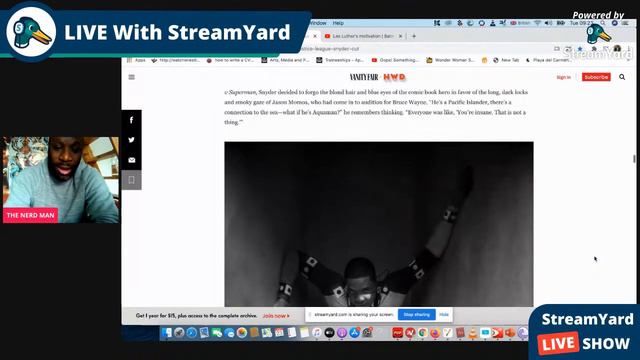Click Stop sharing button

tap(416, 315)
